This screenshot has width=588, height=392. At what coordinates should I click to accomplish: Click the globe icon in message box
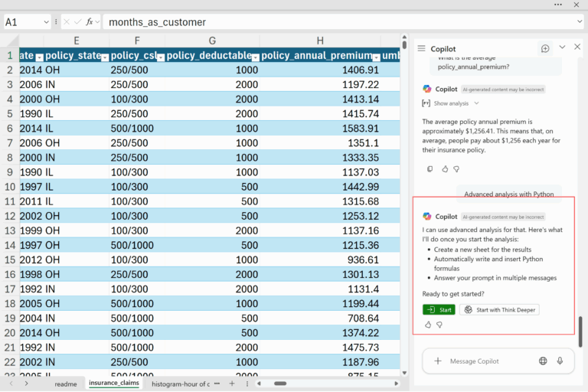(543, 361)
